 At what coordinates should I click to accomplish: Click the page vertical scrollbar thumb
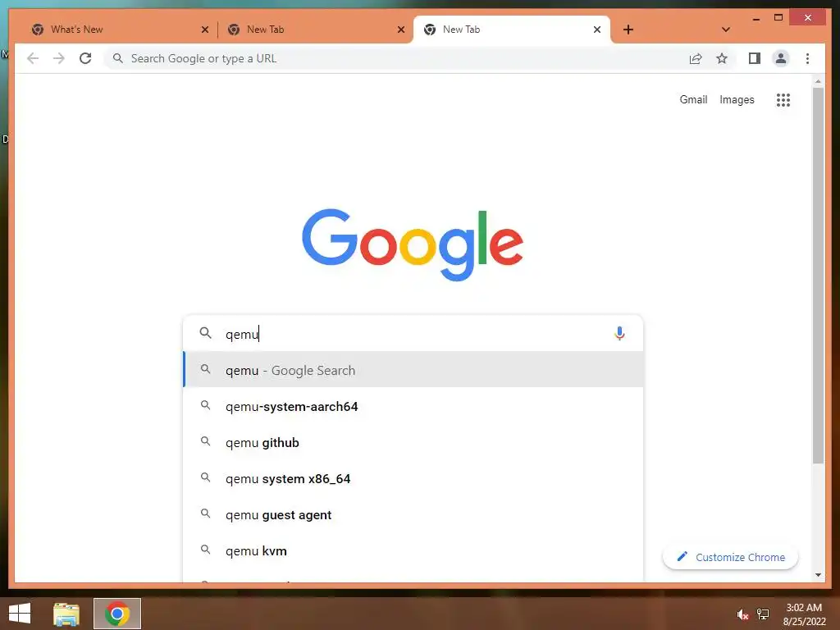tap(818, 276)
